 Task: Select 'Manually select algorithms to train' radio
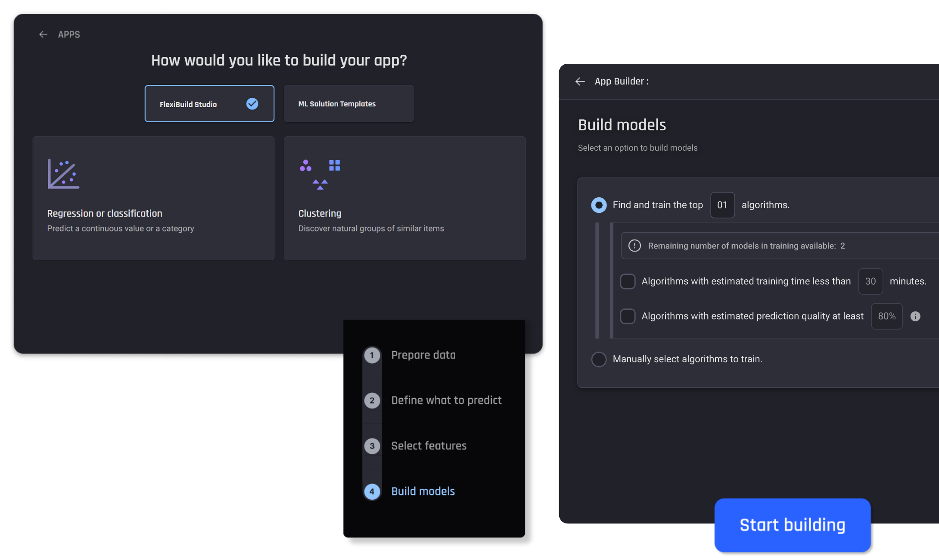pos(599,359)
